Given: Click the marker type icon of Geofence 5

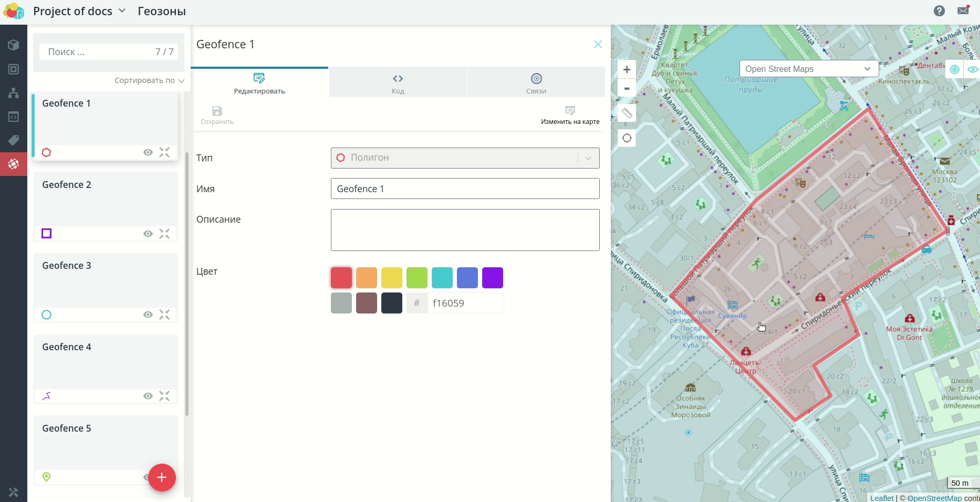Looking at the screenshot, I should click(x=47, y=477).
